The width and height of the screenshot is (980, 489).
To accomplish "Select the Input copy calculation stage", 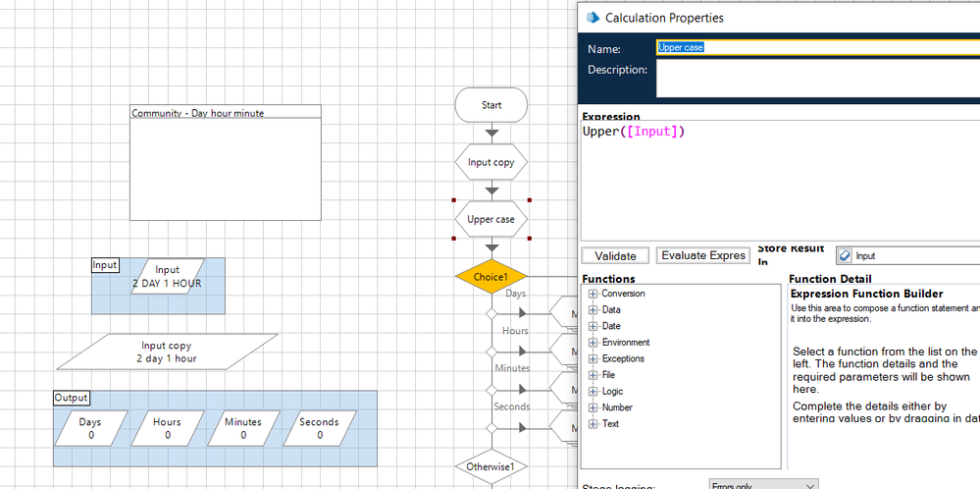I will click(491, 162).
